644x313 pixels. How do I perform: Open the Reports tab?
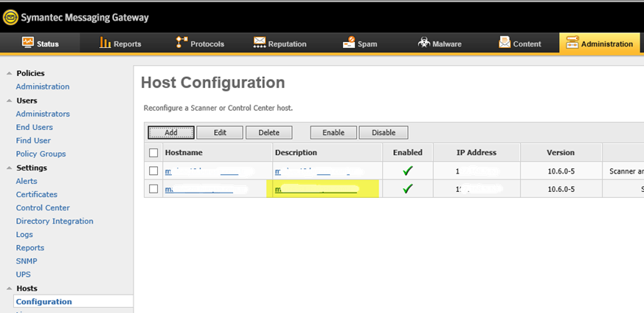point(120,43)
